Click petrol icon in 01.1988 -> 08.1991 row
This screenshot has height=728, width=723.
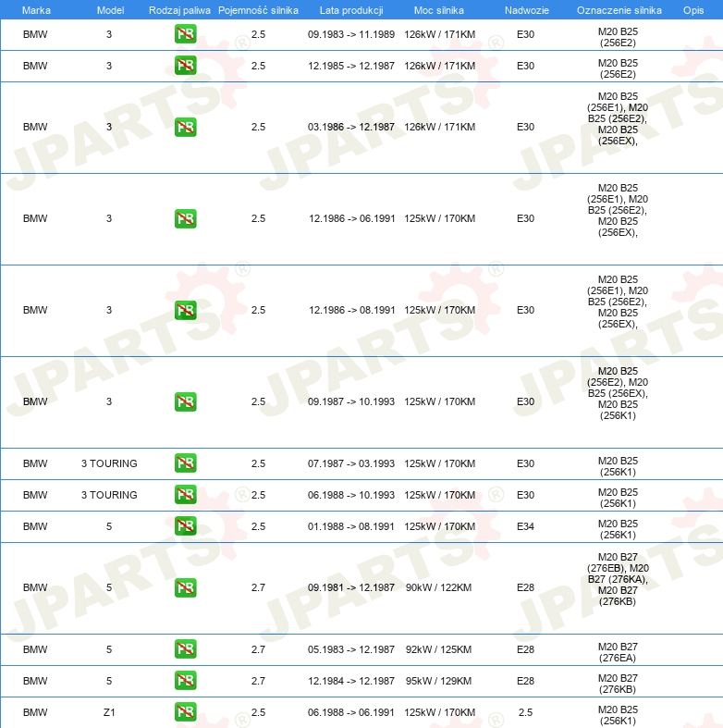click(185, 526)
